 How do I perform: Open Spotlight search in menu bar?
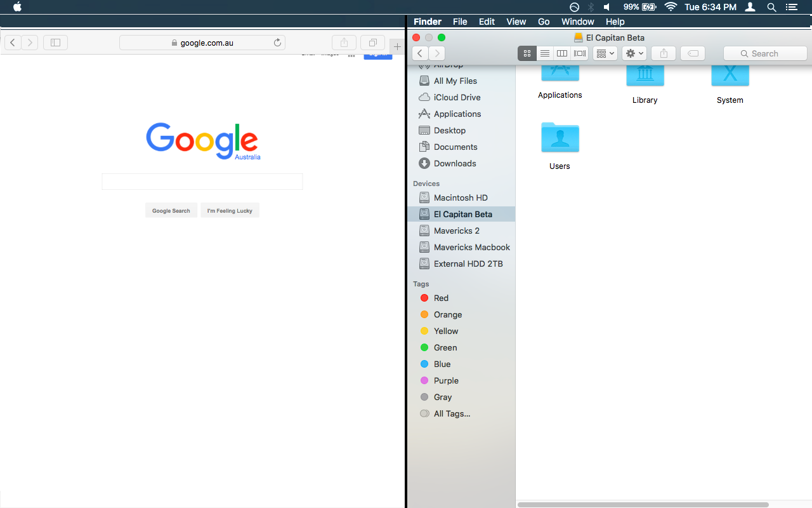(x=771, y=7)
